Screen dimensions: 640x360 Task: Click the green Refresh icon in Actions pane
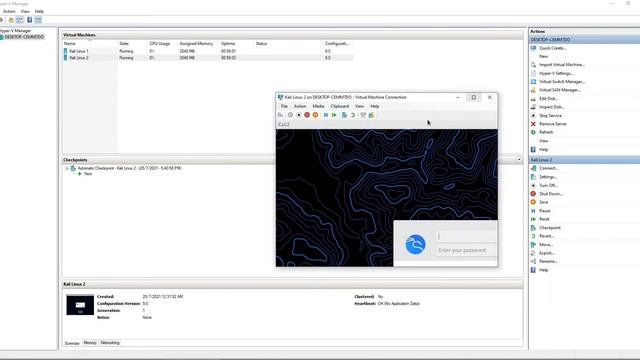point(533,132)
